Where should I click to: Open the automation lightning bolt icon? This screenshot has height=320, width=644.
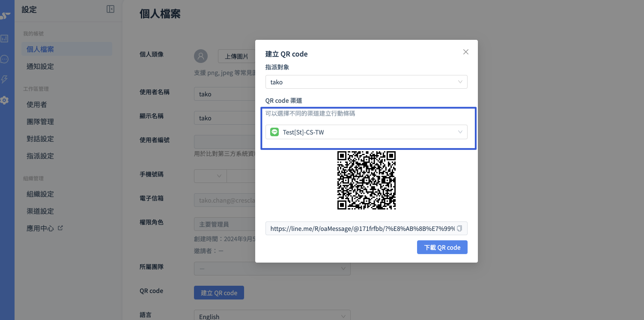coord(4,80)
